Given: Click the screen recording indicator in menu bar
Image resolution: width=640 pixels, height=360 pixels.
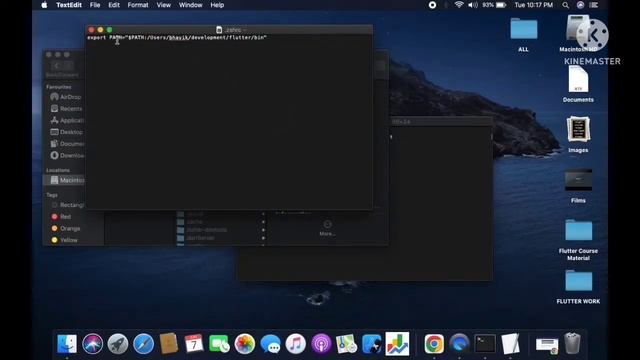Looking at the screenshot, I should pos(432,5).
